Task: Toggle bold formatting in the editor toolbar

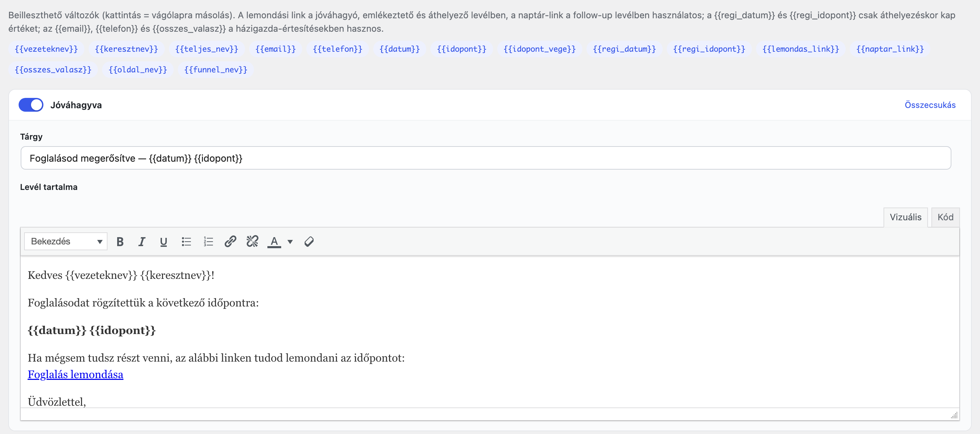Action: (120, 241)
